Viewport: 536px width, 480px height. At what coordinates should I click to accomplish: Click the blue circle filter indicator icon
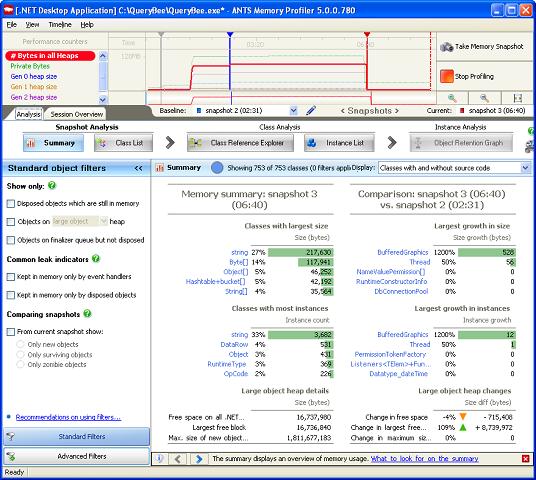pyautogui.click(x=217, y=168)
